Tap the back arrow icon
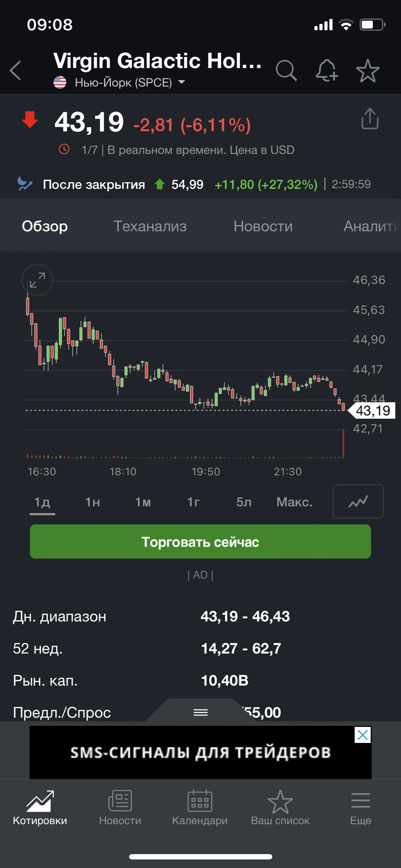Image resolution: width=401 pixels, height=868 pixels. (15, 70)
